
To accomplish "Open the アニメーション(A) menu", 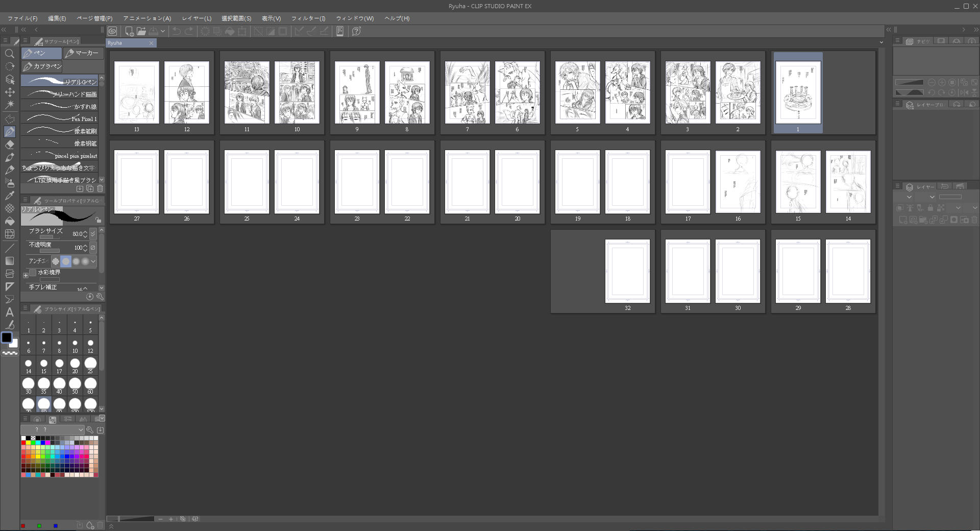I will (147, 18).
